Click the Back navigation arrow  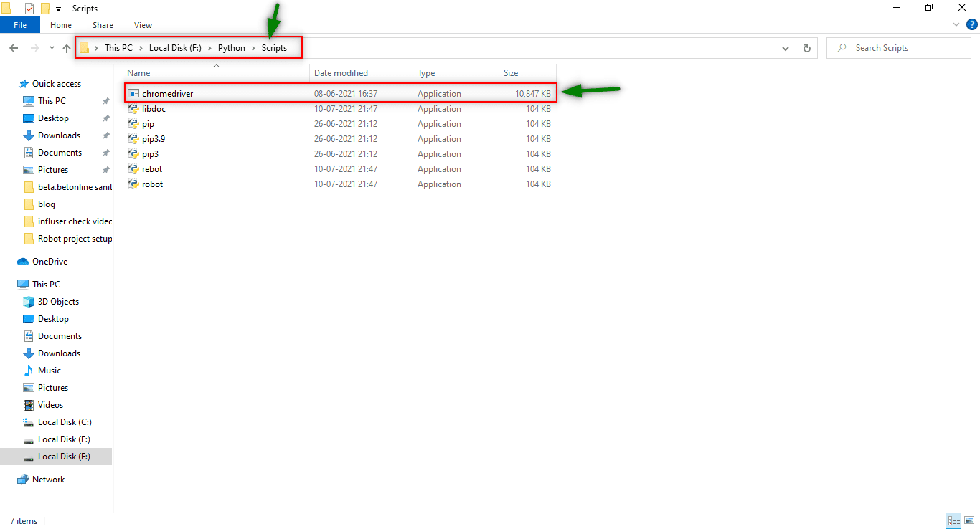coord(14,48)
